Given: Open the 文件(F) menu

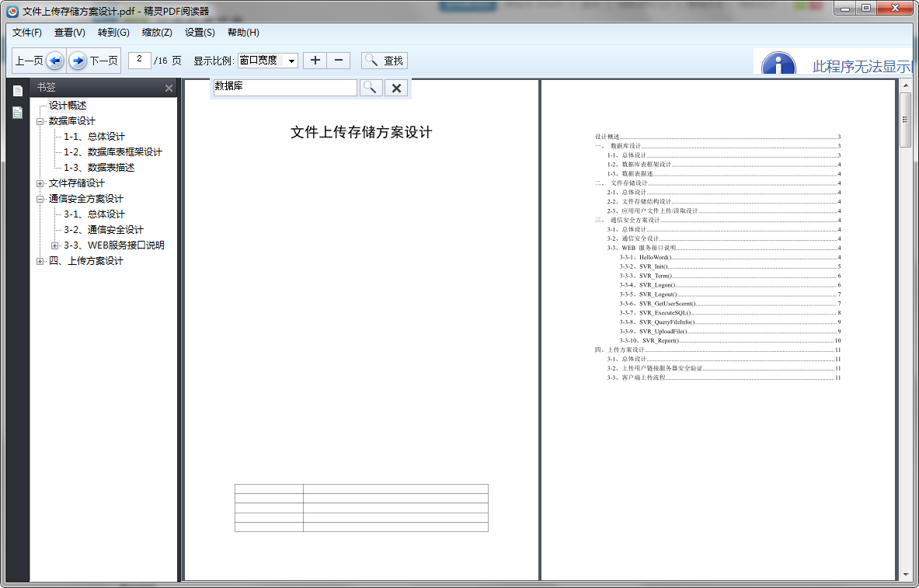Looking at the screenshot, I should (x=27, y=33).
